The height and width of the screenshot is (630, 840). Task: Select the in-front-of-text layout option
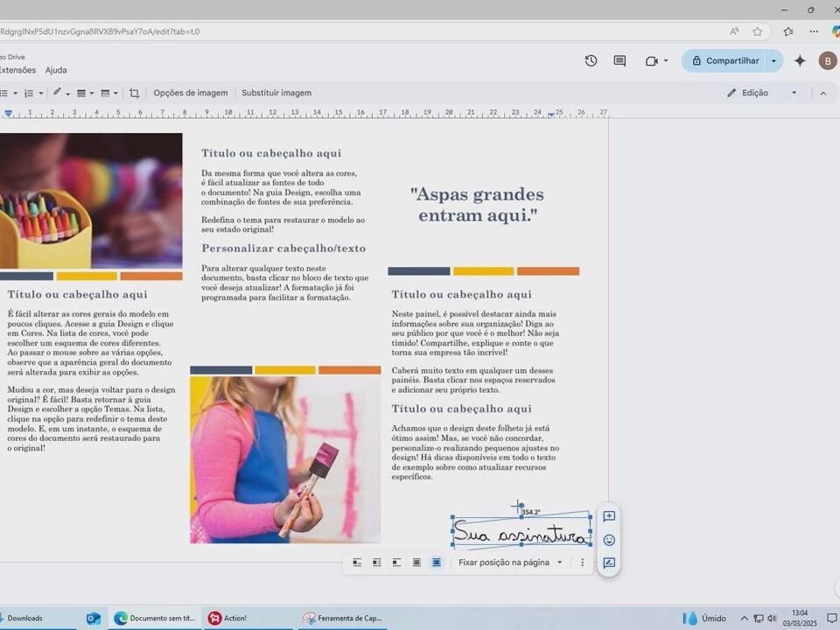coord(436,563)
